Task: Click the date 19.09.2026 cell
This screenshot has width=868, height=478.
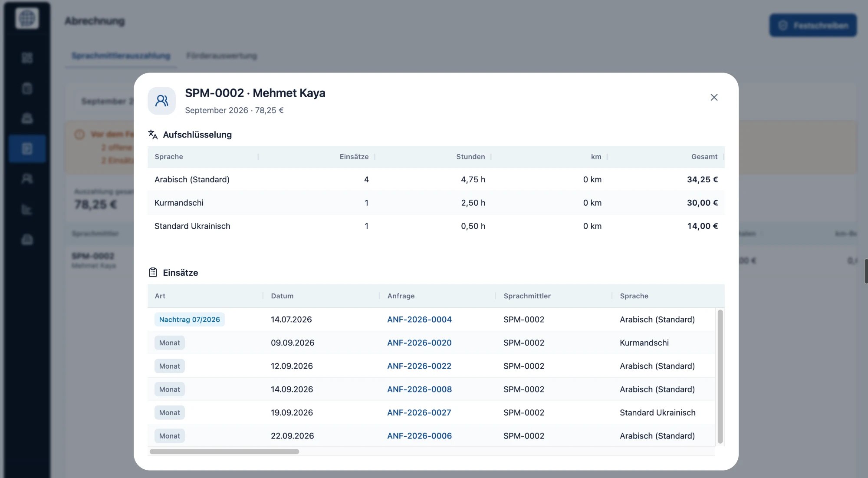Action: pos(292,412)
